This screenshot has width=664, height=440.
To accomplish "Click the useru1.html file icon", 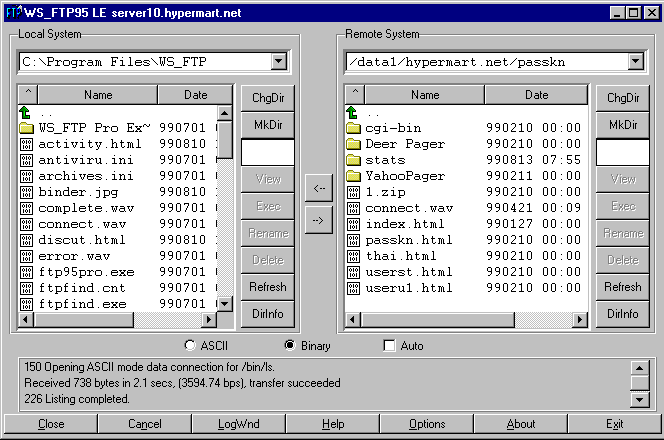I will [353, 288].
